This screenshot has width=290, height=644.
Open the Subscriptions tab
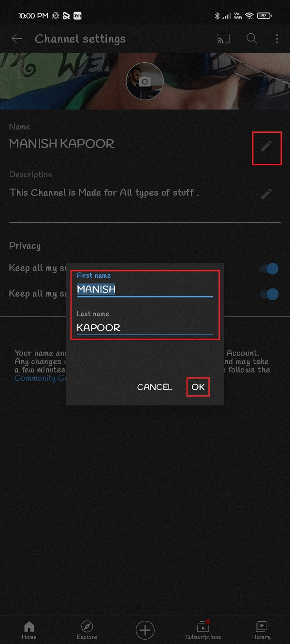[203, 630]
